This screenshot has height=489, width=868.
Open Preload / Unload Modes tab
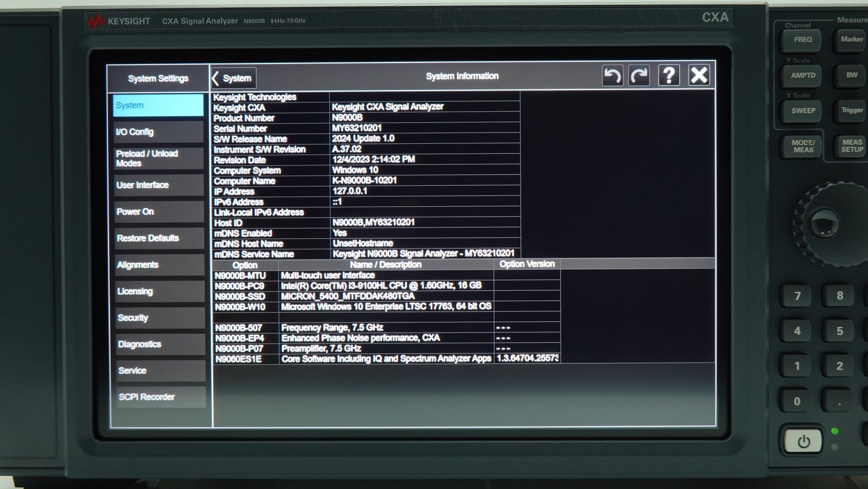coord(159,158)
